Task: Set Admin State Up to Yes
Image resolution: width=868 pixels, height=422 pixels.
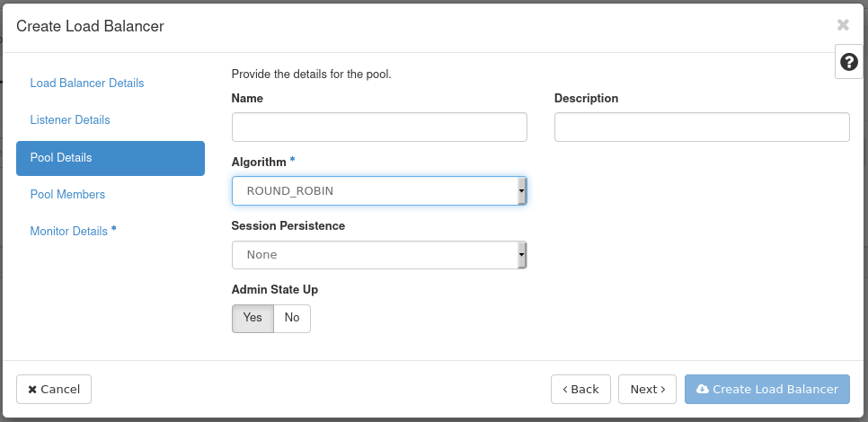Action: tap(252, 318)
